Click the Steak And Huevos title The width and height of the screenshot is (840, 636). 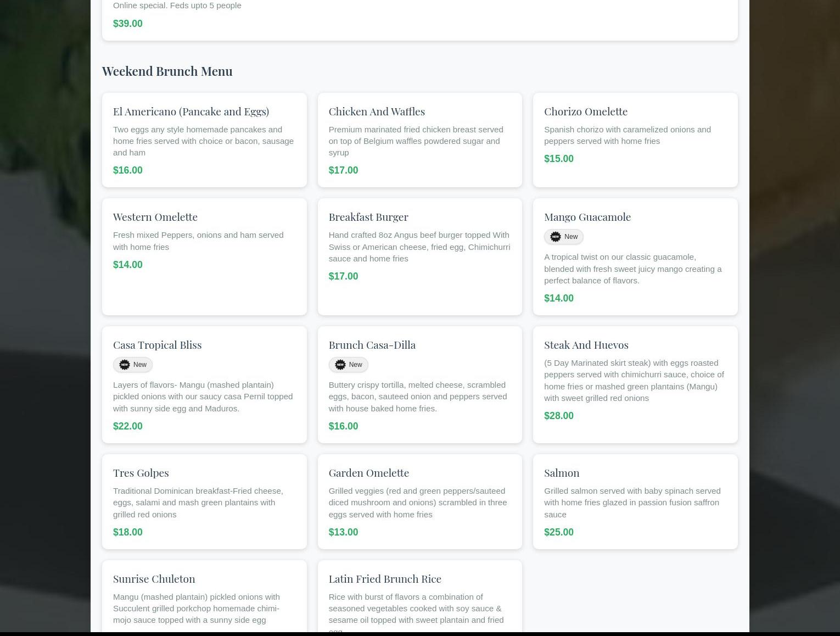pyautogui.click(x=586, y=344)
